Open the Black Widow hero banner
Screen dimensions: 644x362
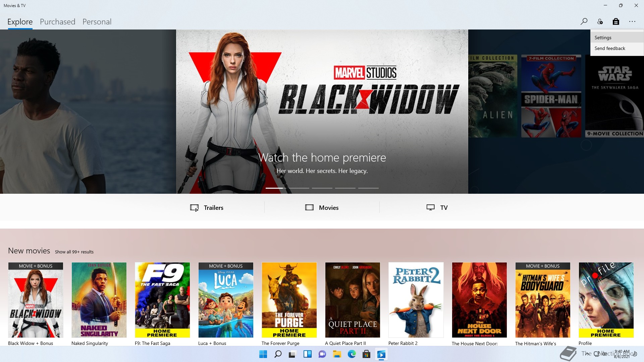click(x=322, y=112)
